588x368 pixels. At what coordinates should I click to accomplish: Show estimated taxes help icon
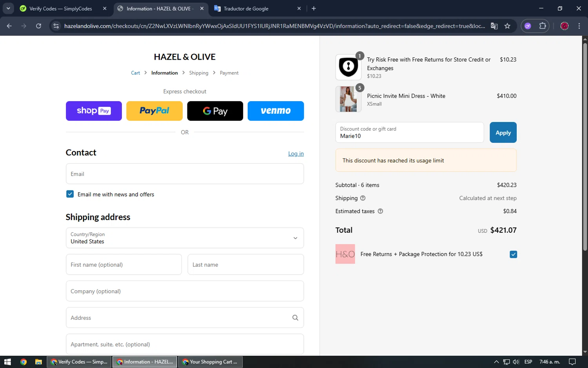(x=380, y=211)
